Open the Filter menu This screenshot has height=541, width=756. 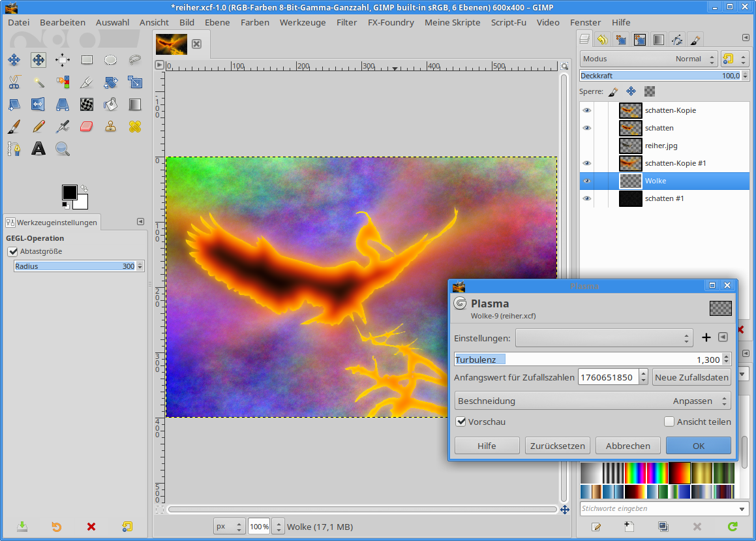click(346, 22)
